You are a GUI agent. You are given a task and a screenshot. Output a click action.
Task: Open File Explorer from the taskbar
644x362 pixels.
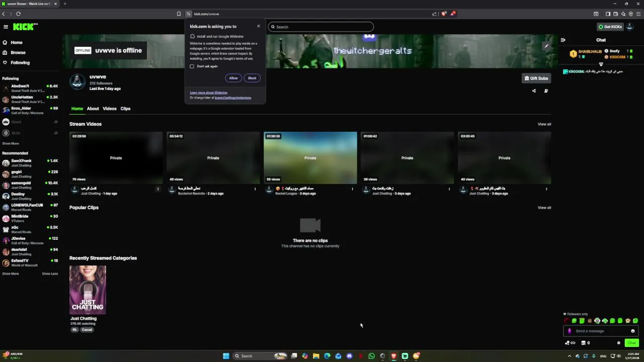click(x=316, y=356)
